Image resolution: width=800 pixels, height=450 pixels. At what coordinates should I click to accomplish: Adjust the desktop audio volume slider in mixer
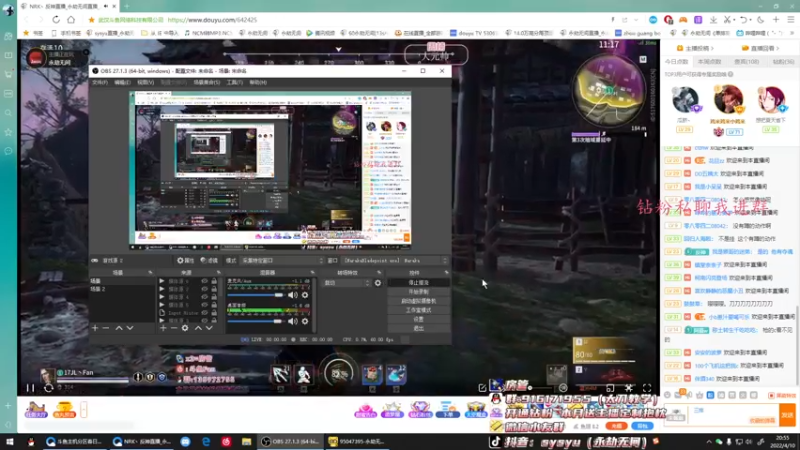(x=256, y=321)
